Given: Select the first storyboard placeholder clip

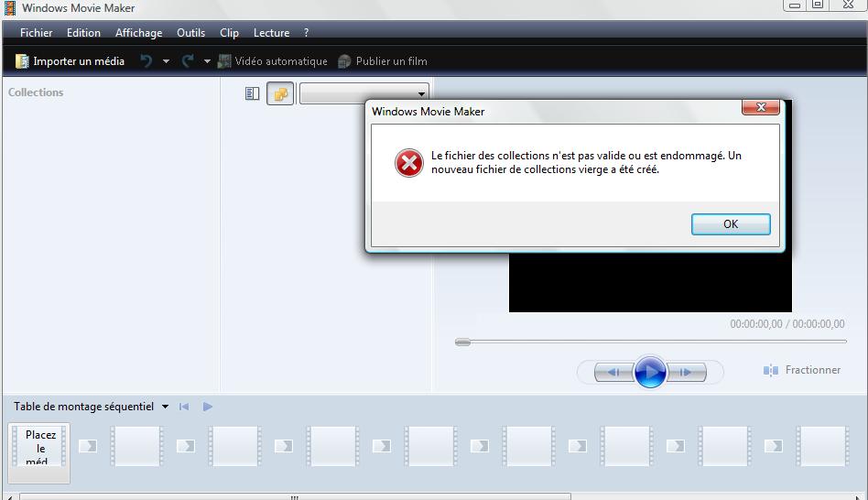Looking at the screenshot, I should [40, 447].
